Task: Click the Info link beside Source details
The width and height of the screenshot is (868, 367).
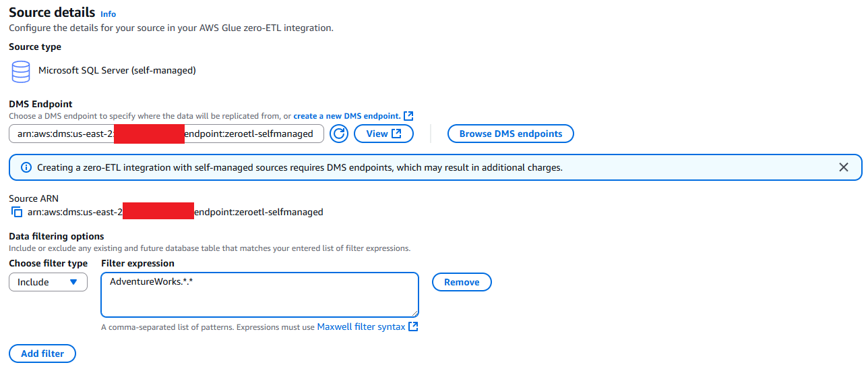Action: pos(108,13)
